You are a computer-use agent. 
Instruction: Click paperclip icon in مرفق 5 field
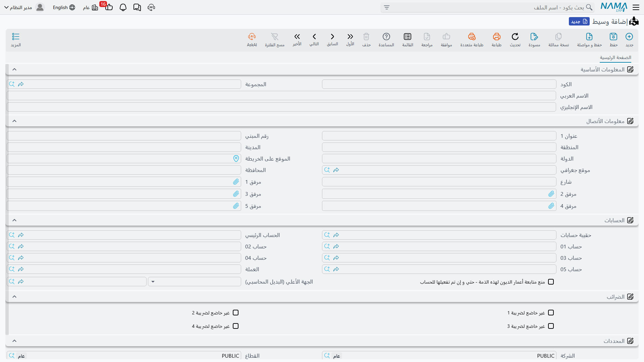pos(236,206)
